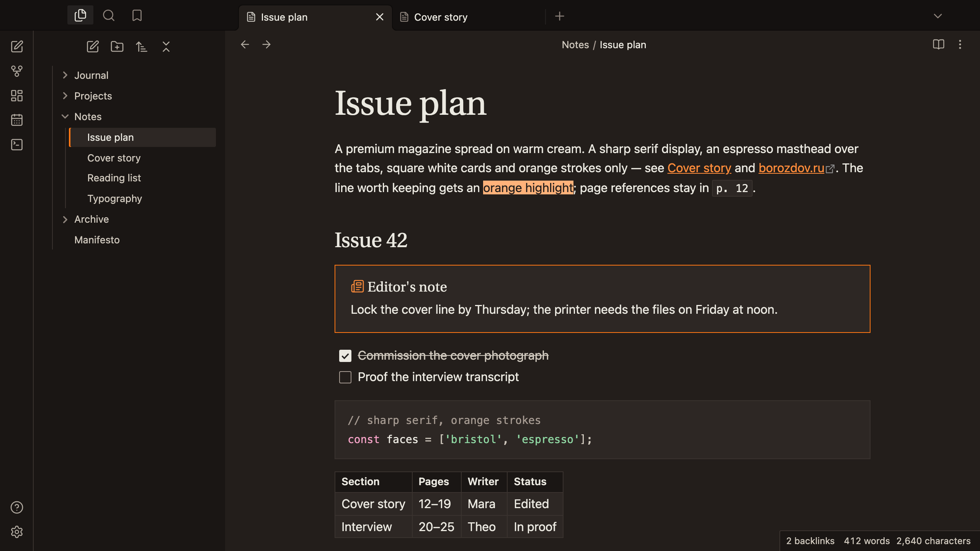
Task: Toggle reading view book icon
Action: click(938, 44)
